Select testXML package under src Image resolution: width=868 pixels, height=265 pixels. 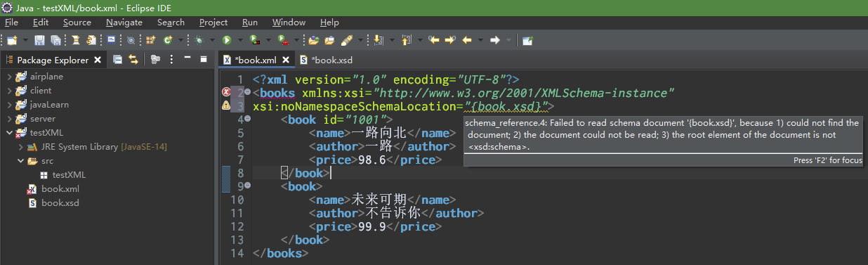[x=63, y=175]
